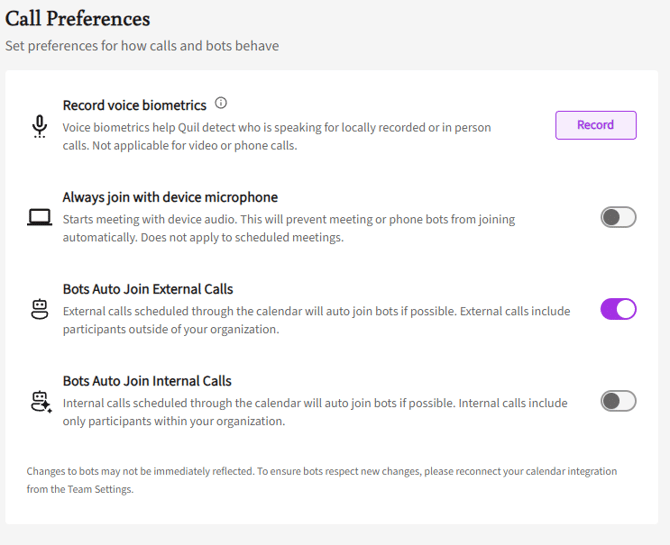Image resolution: width=670 pixels, height=545 pixels.
Task: Click the voice biometrics description text
Action: [x=277, y=136]
